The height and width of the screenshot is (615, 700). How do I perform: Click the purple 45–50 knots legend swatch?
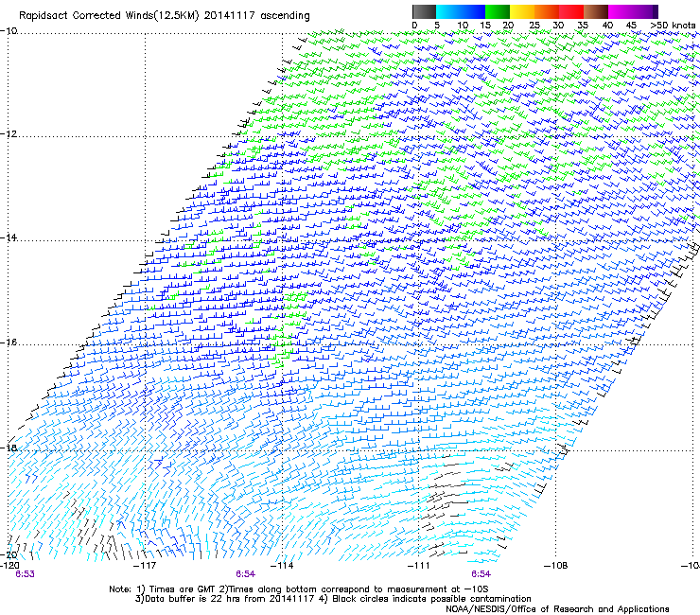(645, 11)
